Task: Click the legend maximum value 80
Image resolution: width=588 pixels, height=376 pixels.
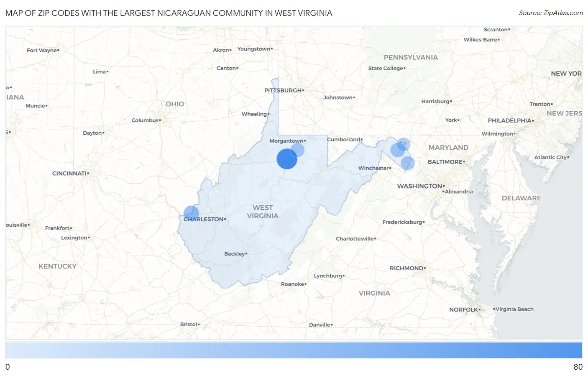Action: 578,367
